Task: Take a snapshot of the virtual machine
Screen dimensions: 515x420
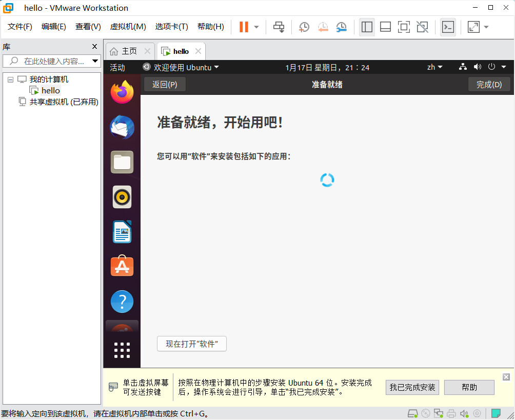Action: coord(304,27)
